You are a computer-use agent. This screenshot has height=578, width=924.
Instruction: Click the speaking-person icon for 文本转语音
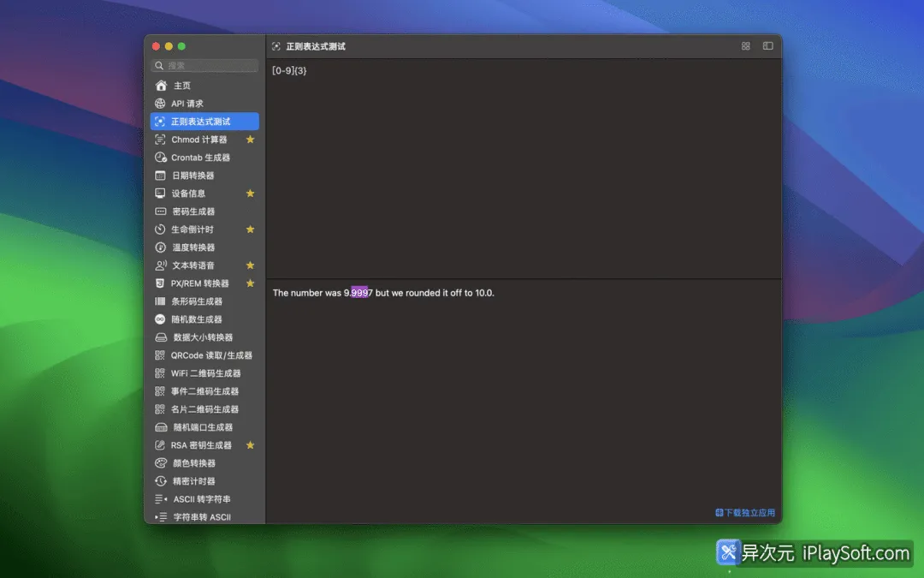160,265
